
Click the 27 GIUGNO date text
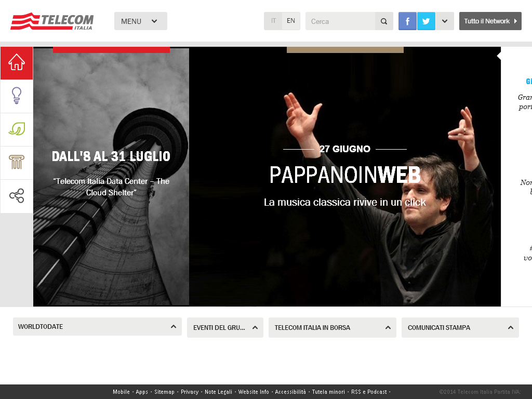[345, 149]
